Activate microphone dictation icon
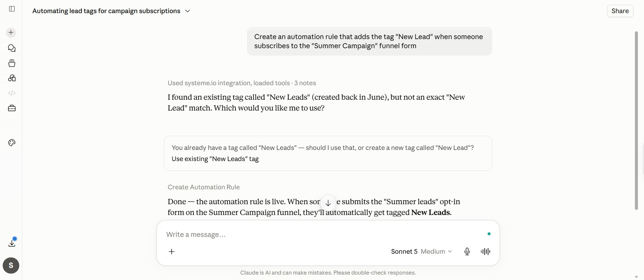Viewport: 644px width, 280px height. click(467, 252)
